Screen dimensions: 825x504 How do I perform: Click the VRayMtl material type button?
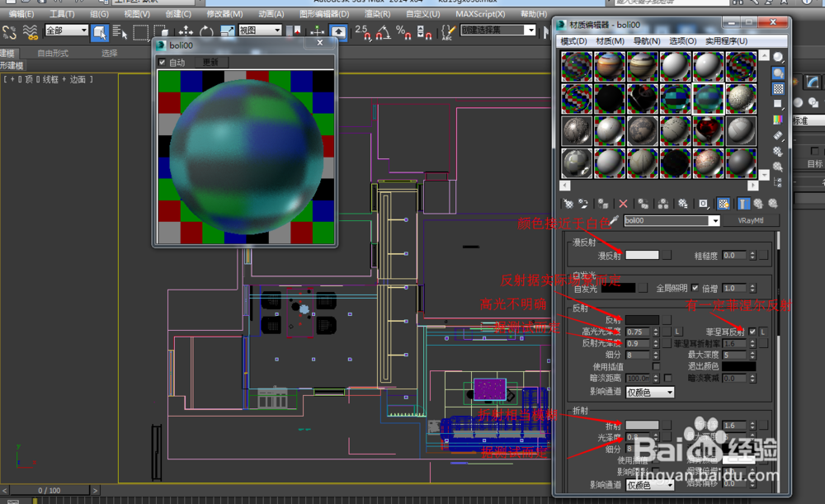pos(751,221)
